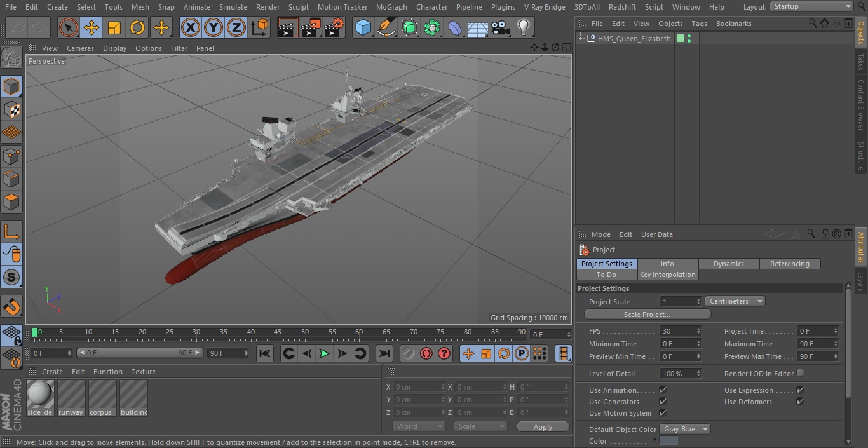Switch to Model mode

[11, 86]
